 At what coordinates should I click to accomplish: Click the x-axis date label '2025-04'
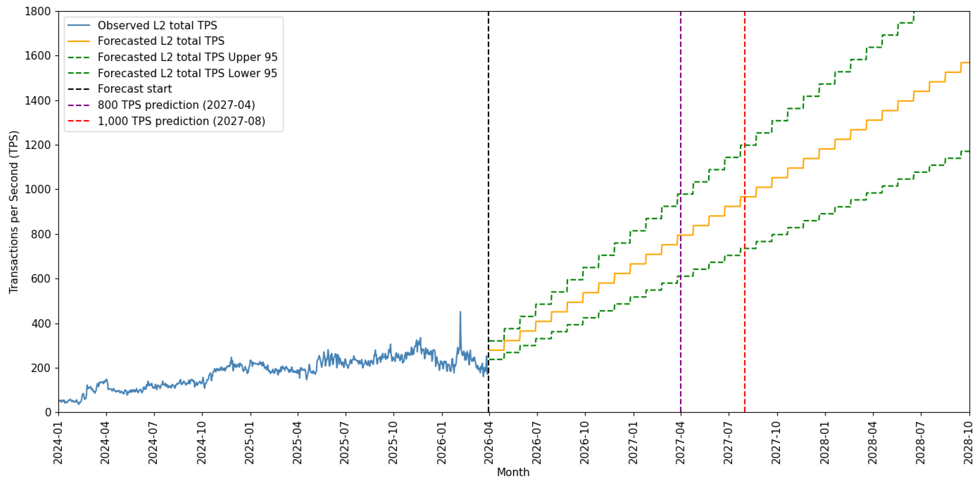pyautogui.click(x=298, y=443)
